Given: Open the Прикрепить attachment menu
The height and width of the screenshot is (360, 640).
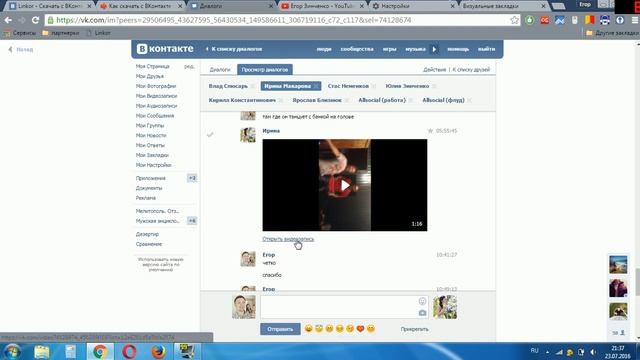Looking at the screenshot, I should [x=414, y=329].
